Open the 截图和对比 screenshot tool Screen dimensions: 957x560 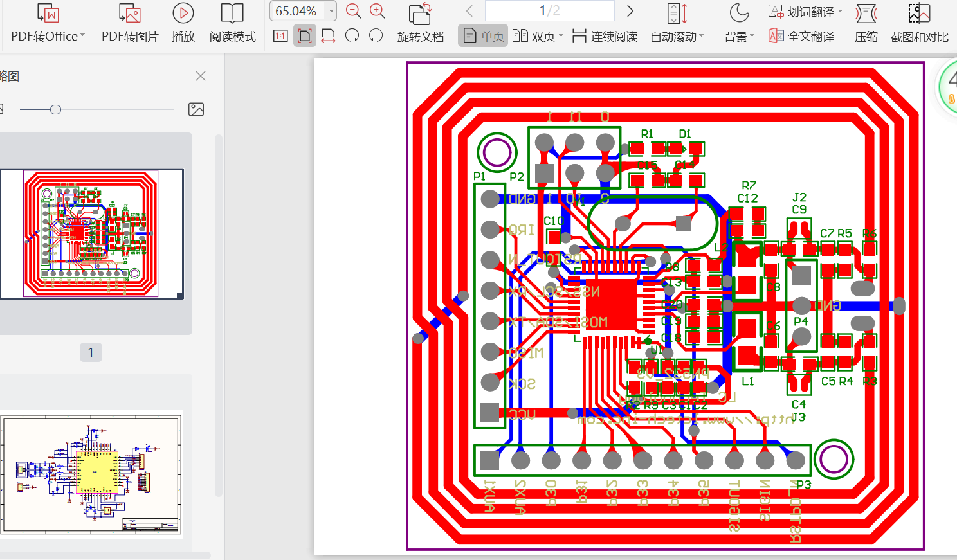click(919, 23)
